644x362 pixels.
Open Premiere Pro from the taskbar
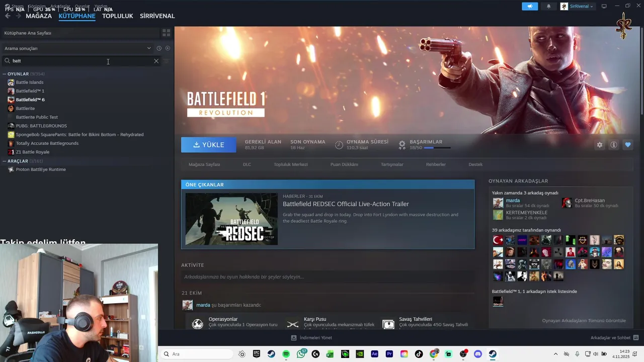tap(389, 354)
